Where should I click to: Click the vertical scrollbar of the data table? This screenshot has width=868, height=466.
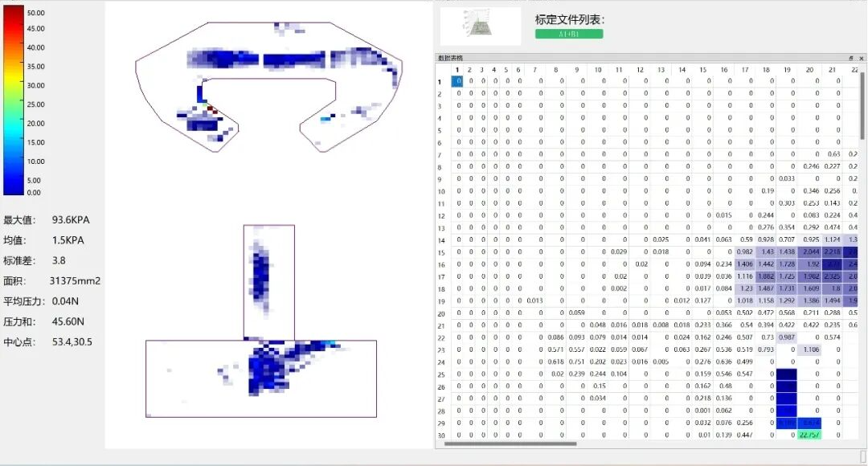pos(862,106)
